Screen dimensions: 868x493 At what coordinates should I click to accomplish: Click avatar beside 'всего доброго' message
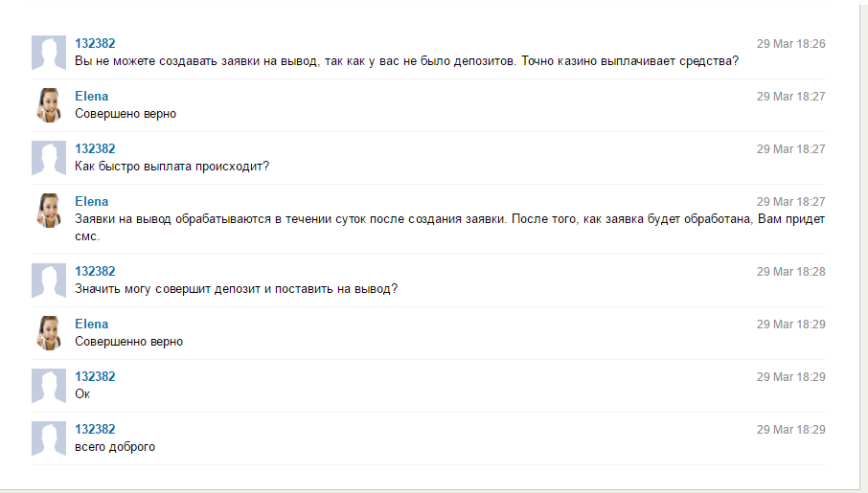click(x=49, y=438)
